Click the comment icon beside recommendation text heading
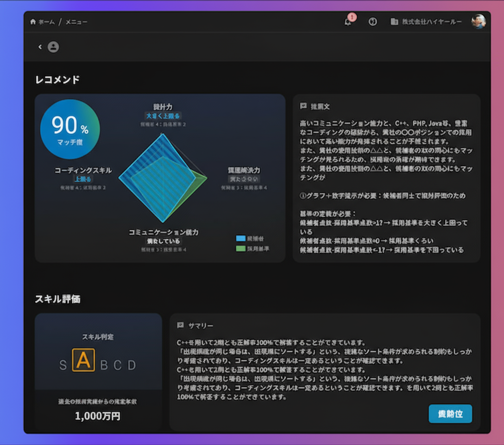The height and width of the screenshot is (445, 504). click(303, 106)
